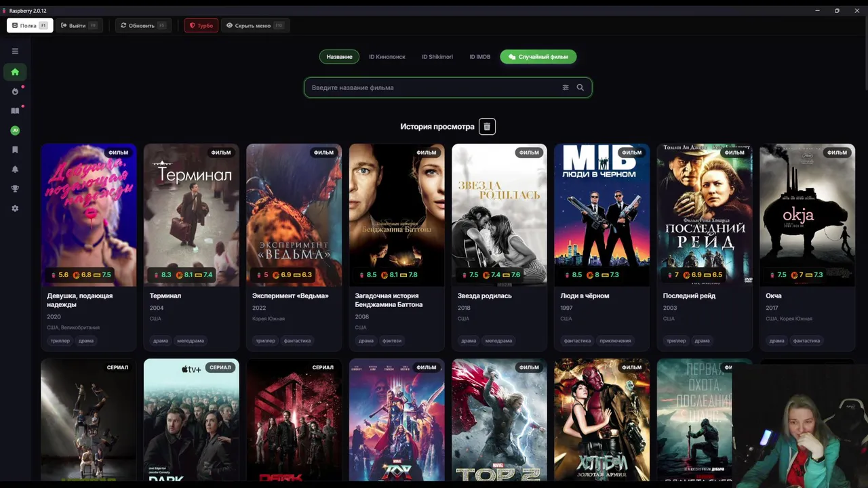The image size is (868, 488).
Task: Click фантастика tag under Окча
Action: click(807, 341)
